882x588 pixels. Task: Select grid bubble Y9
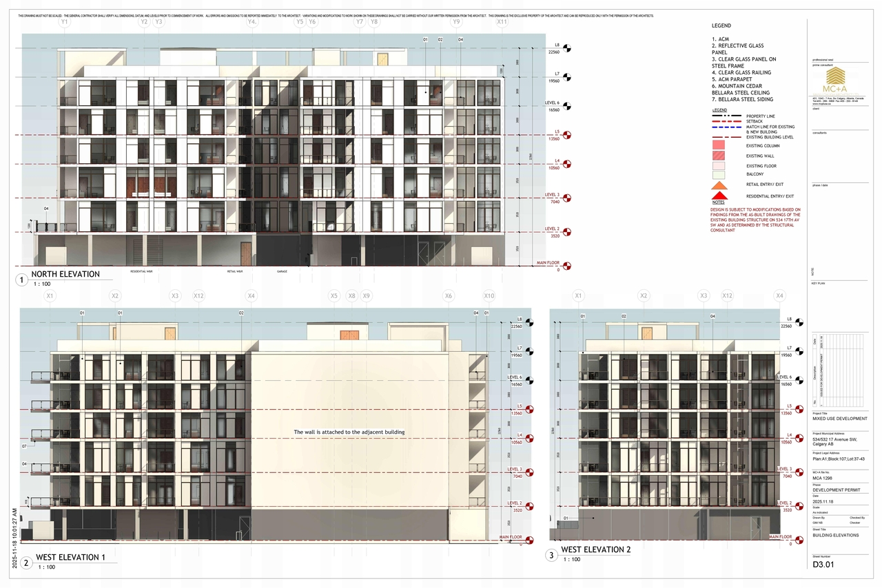[456, 22]
